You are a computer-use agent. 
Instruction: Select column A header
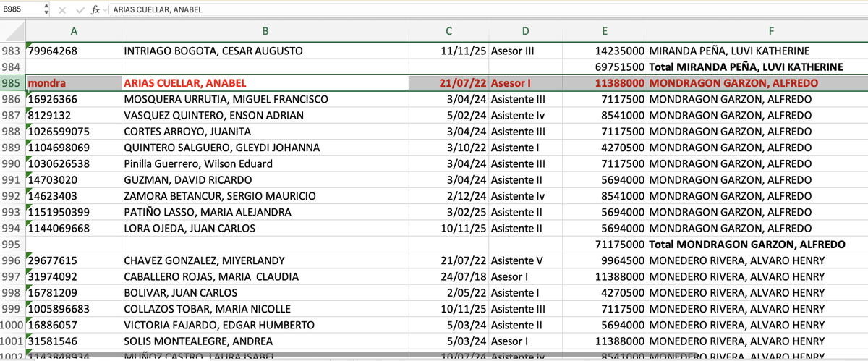tap(74, 31)
